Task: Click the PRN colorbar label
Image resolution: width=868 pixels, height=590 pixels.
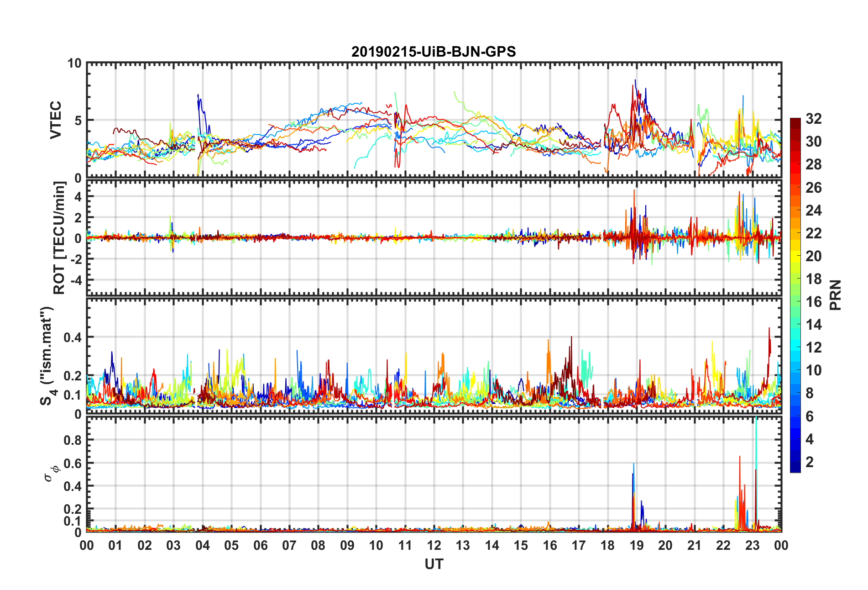Action: click(835, 295)
